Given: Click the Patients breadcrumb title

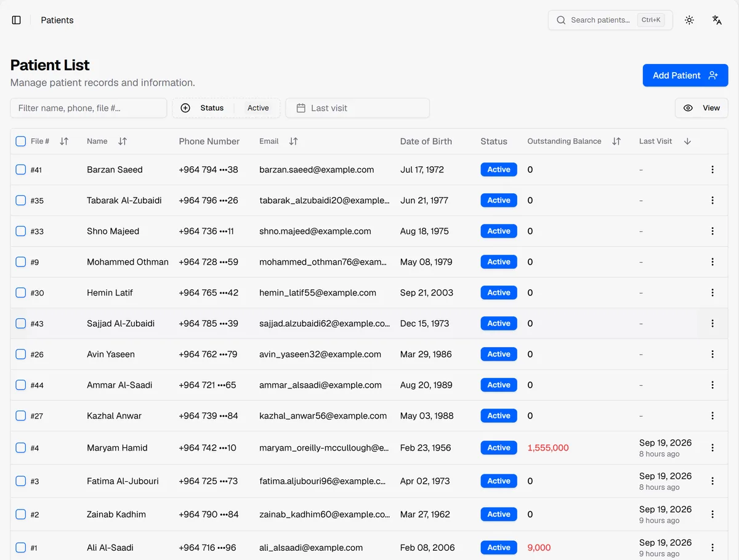Looking at the screenshot, I should (x=57, y=20).
